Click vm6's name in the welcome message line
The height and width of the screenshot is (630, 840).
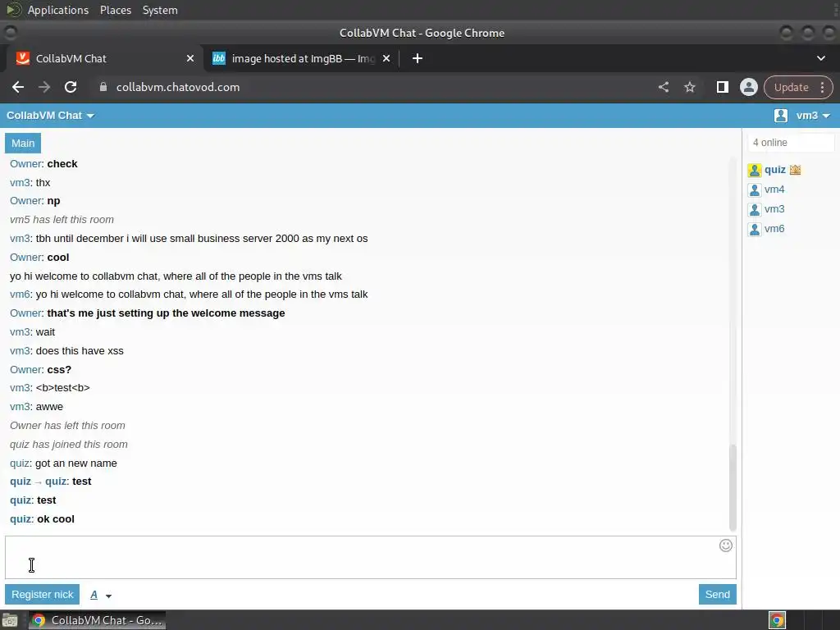point(20,294)
